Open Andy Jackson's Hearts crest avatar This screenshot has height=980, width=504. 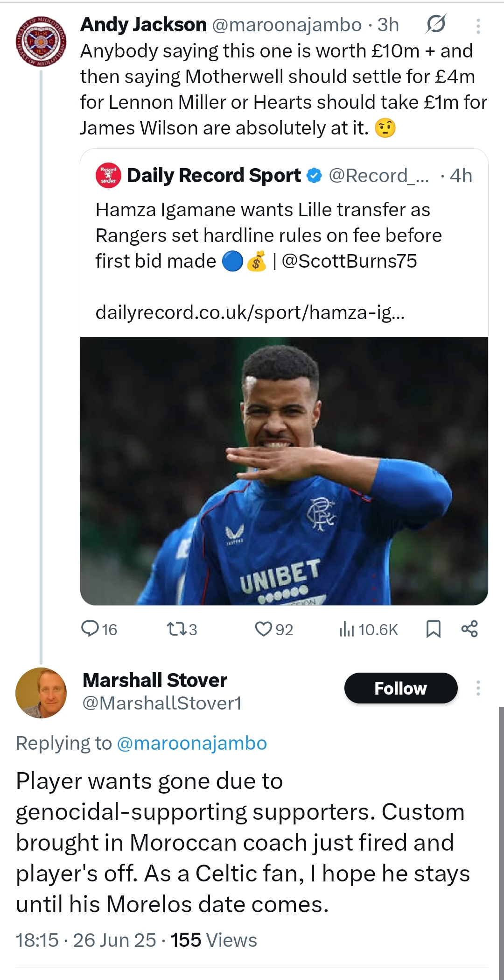pos(41,41)
